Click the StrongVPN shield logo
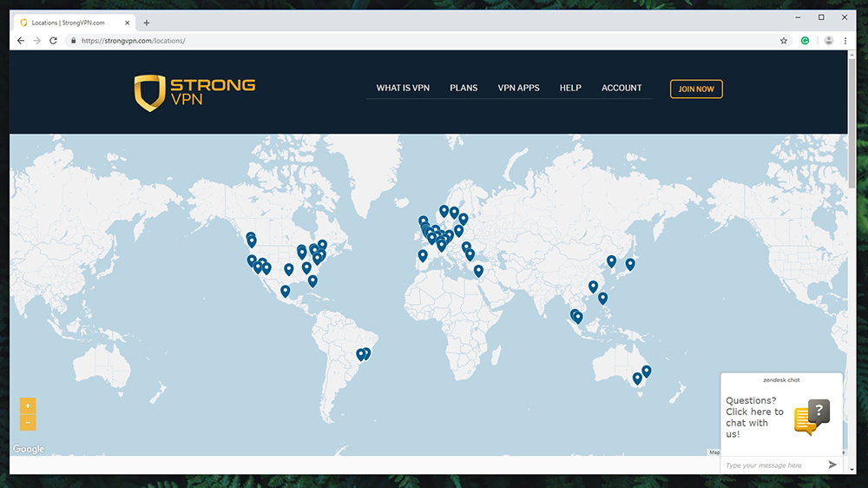 click(150, 93)
